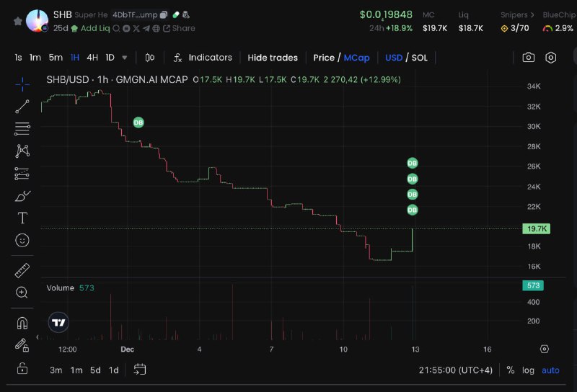
Task: Expand the timeframe interval dropdown arrow
Action: click(x=124, y=58)
